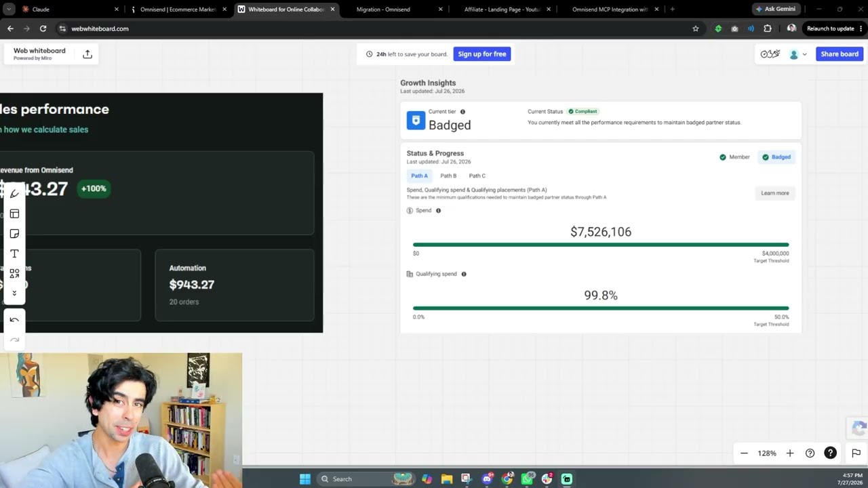Viewport: 868px width, 488px height.
Task: Open the Windows Start menu
Action: coord(305,479)
